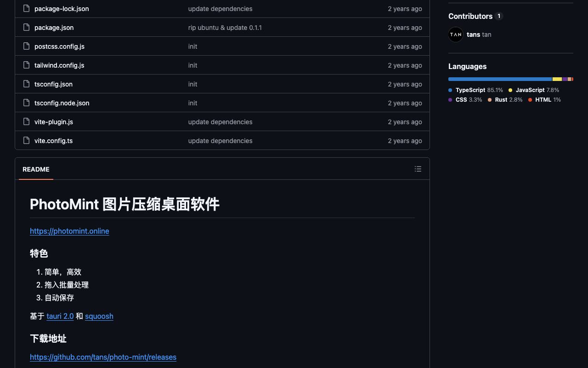Click the blue TypeScript segment of language bar

tap(500, 79)
